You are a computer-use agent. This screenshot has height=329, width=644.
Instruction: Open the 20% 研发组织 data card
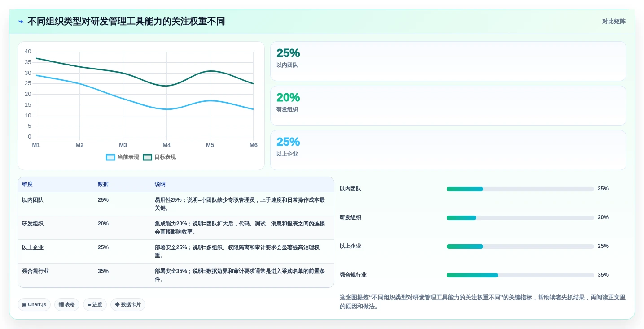(448, 106)
